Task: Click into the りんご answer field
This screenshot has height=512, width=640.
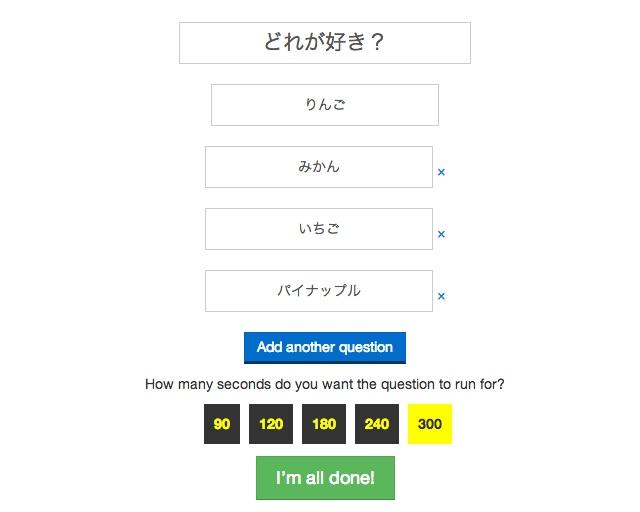Action: [325, 105]
